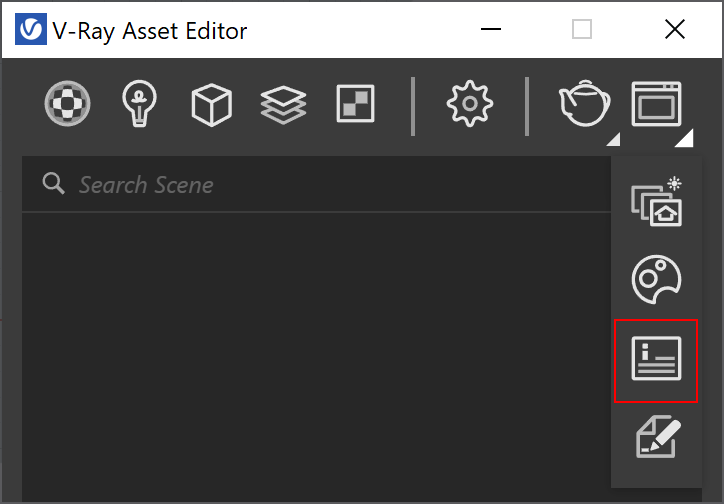This screenshot has height=504, width=724.
Task: Click into the Search Scene field
Action: (x=317, y=184)
